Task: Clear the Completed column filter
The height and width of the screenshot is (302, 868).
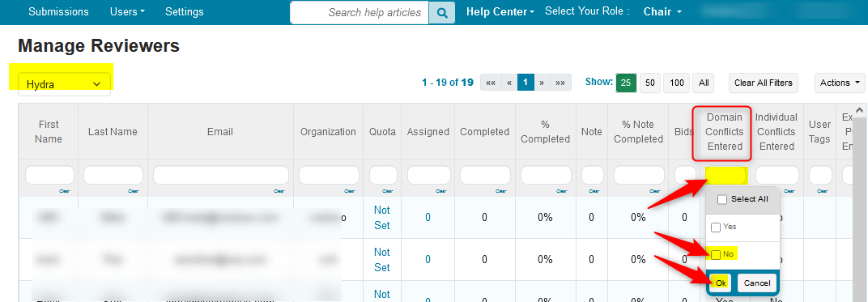Action: click(500, 191)
